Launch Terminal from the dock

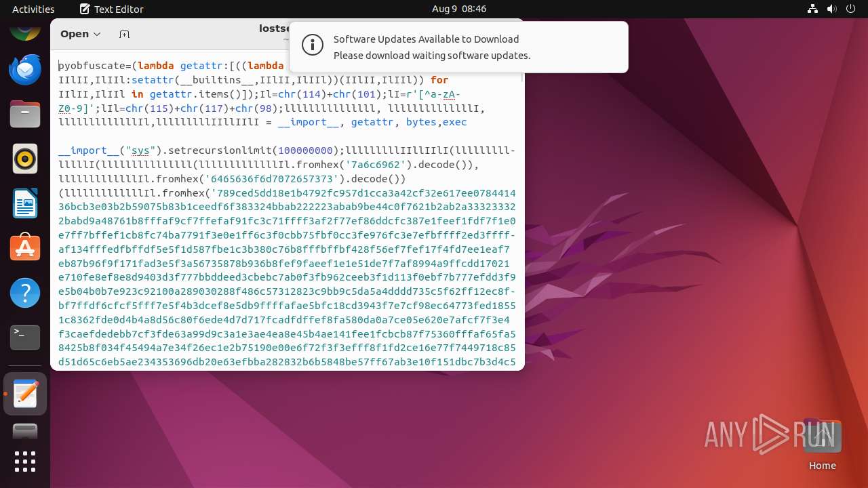pyautogui.click(x=25, y=337)
